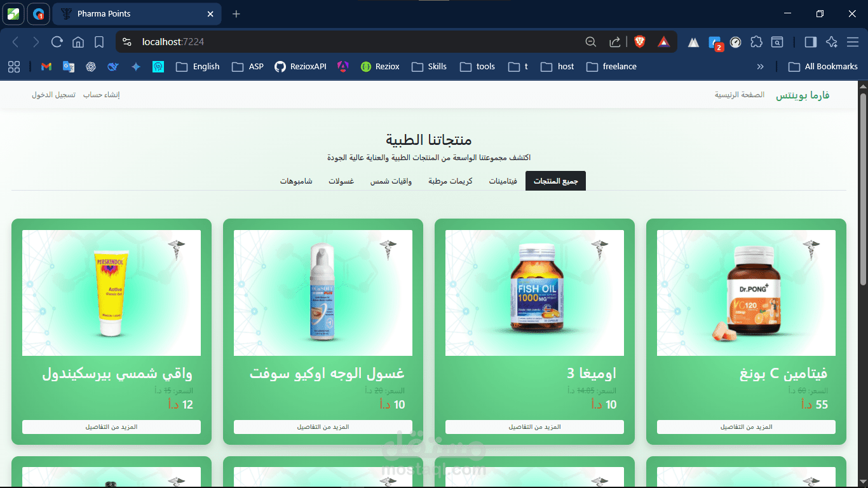
Task: Open the English bookmarks folder
Action: 198,66
